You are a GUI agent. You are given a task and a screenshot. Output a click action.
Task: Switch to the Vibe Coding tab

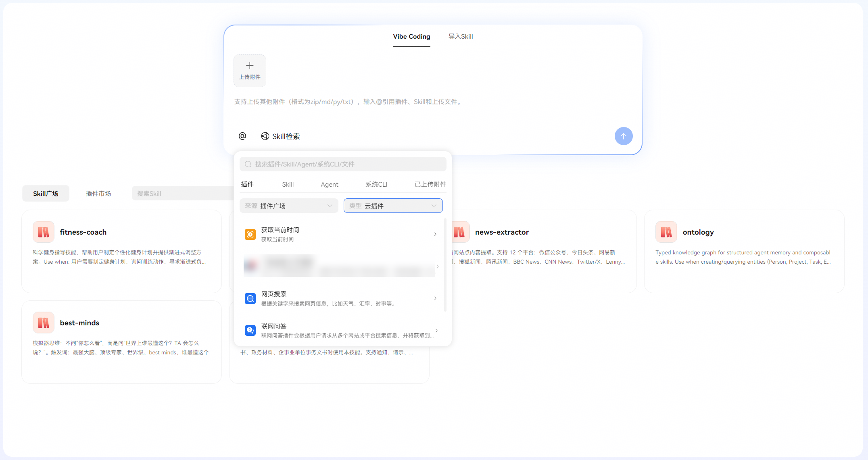(x=411, y=36)
